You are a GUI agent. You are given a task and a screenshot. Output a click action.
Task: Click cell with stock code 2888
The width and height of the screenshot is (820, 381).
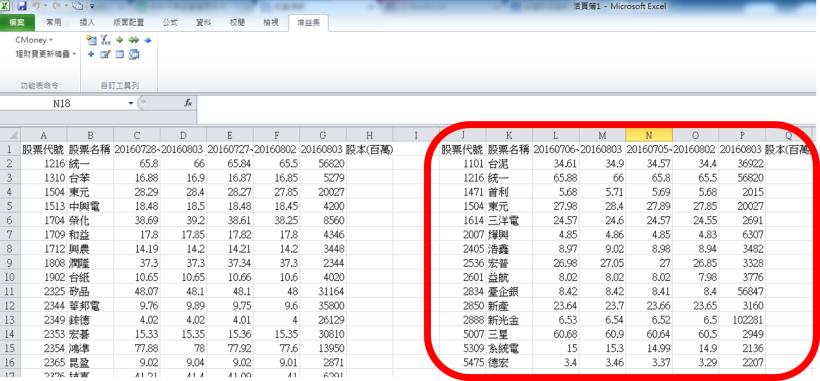point(463,319)
